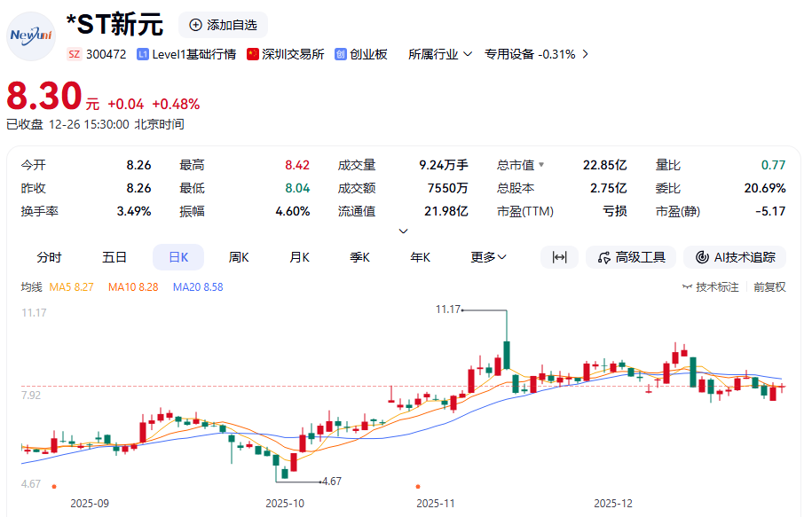
Task: Click the chart width fit icon button
Action: click(559, 257)
